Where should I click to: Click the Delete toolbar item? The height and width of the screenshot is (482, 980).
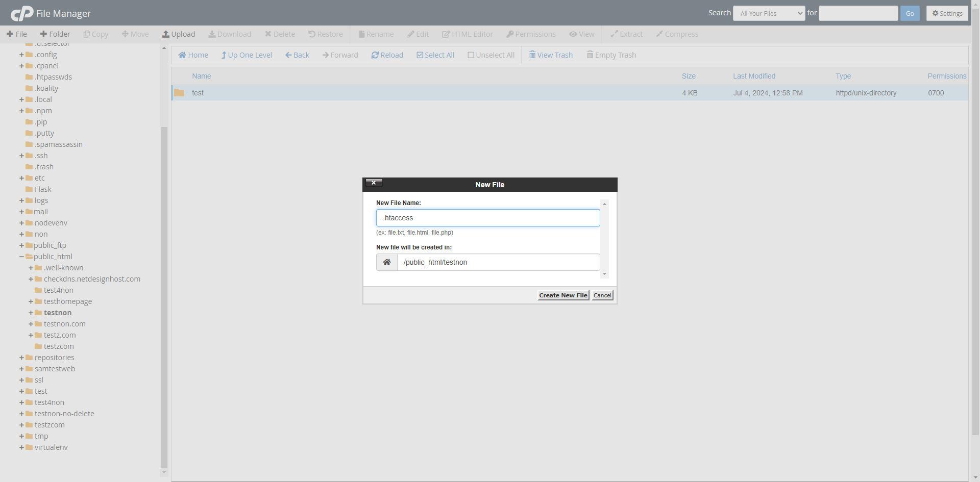coord(280,34)
